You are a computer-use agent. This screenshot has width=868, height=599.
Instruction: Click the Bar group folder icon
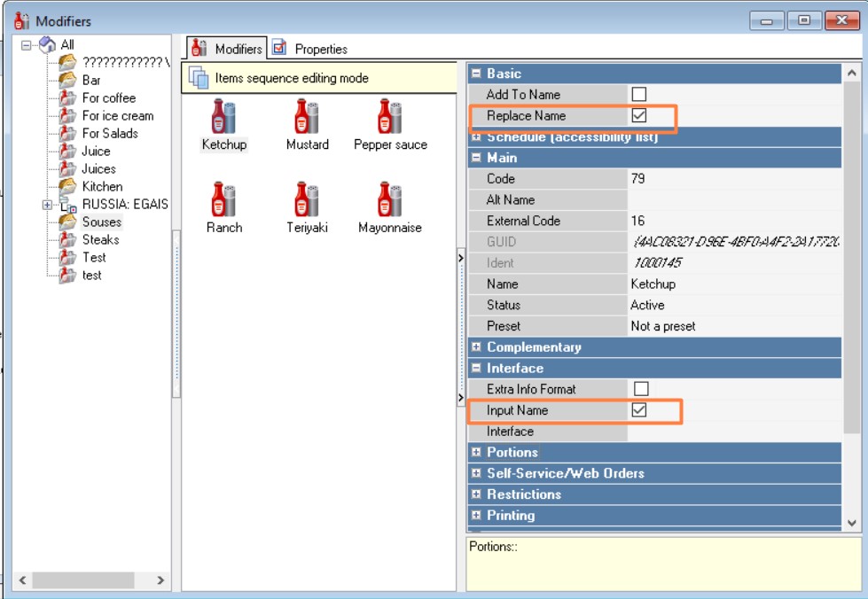(67, 80)
